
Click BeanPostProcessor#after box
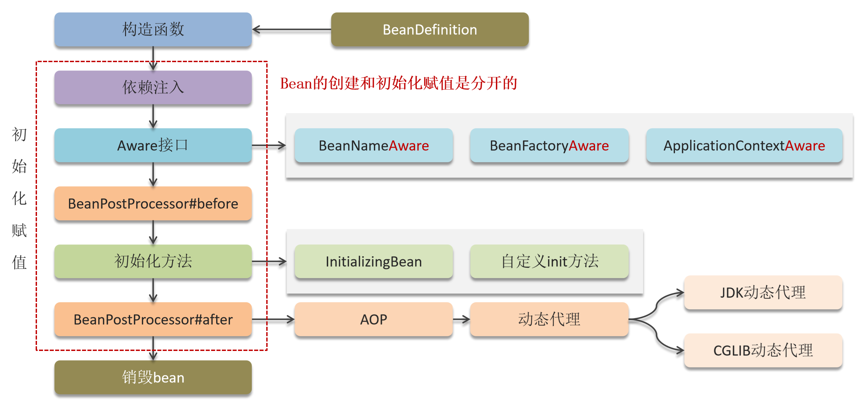click(153, 319)
